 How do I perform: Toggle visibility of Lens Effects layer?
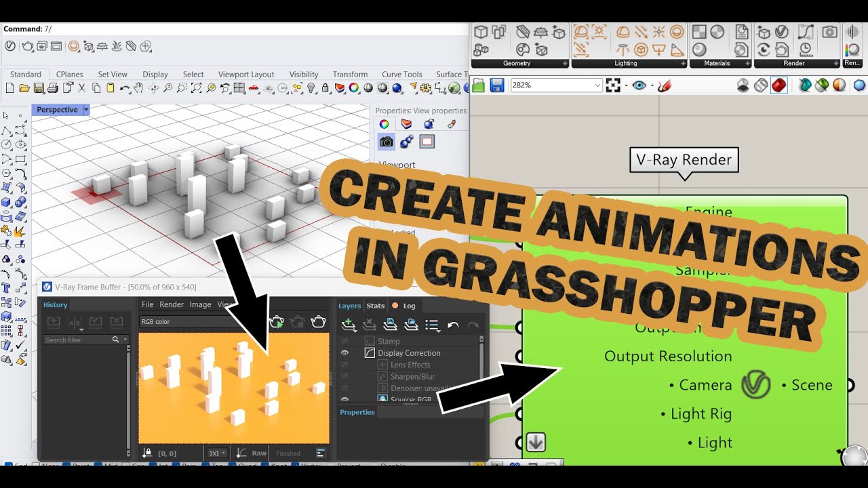pyautogui.click(x=344, y=365)
